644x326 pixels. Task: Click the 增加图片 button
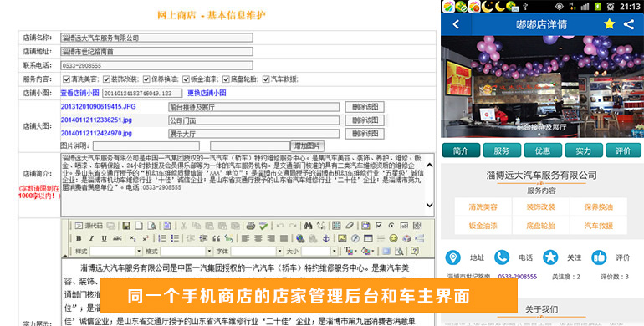307,145
